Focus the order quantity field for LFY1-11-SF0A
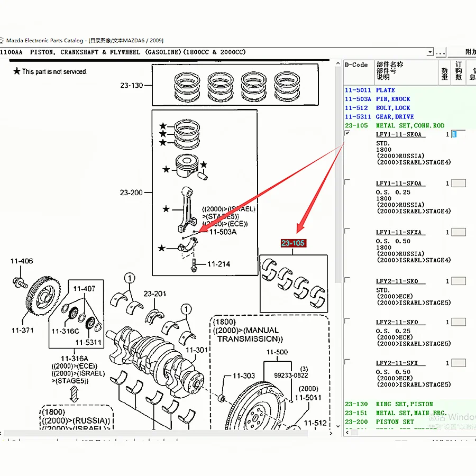 459,183
